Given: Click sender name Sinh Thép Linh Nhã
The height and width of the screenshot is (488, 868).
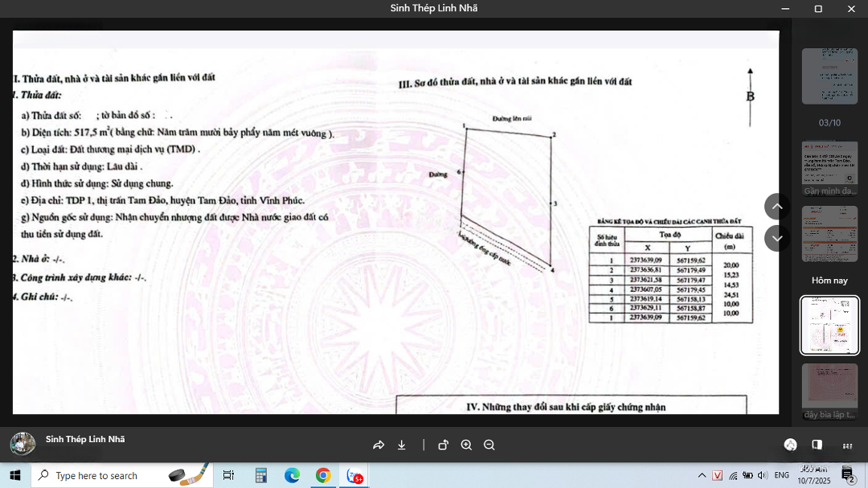Looking at the screenshot, I should (x=85, y=439).
